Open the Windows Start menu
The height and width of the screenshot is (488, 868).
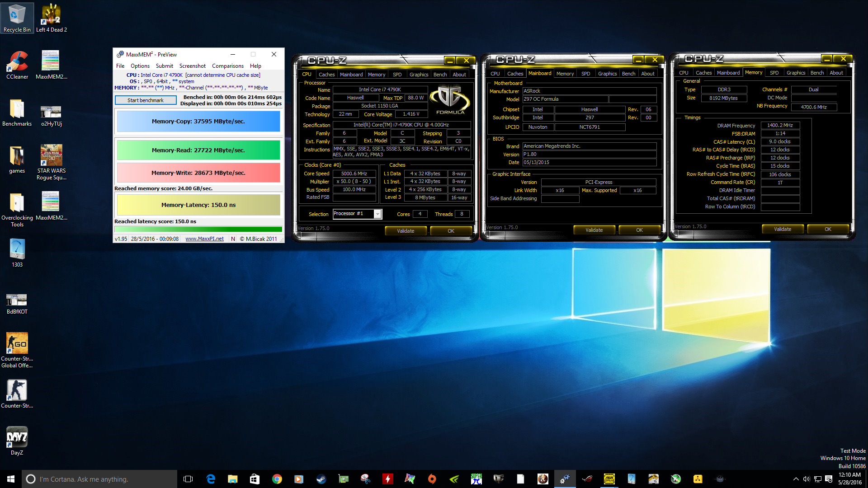(11, 479)
